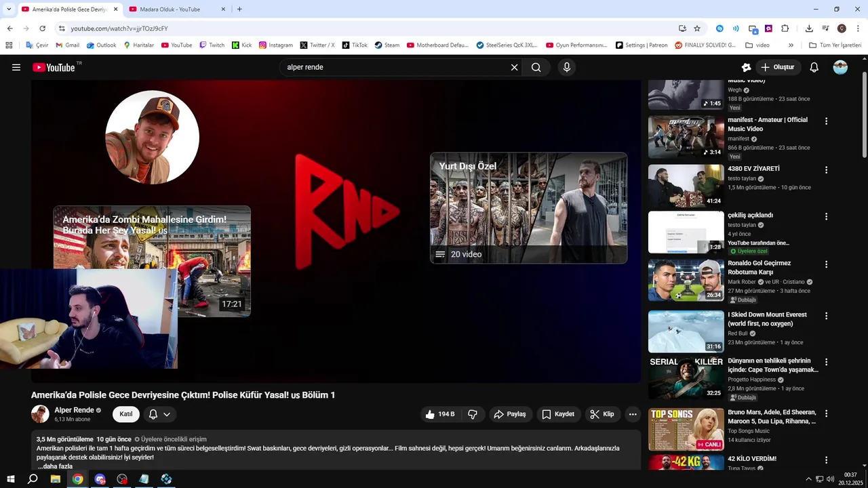Reload the page in Chrome
This screenshot has width=868, height=488.
pos(42,28)
